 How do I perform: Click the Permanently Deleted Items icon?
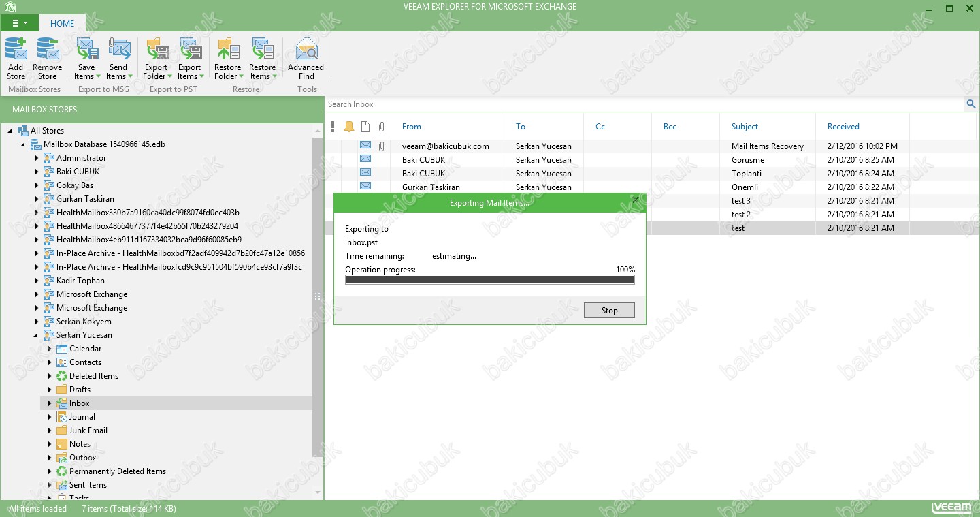(x=62, y=471)
